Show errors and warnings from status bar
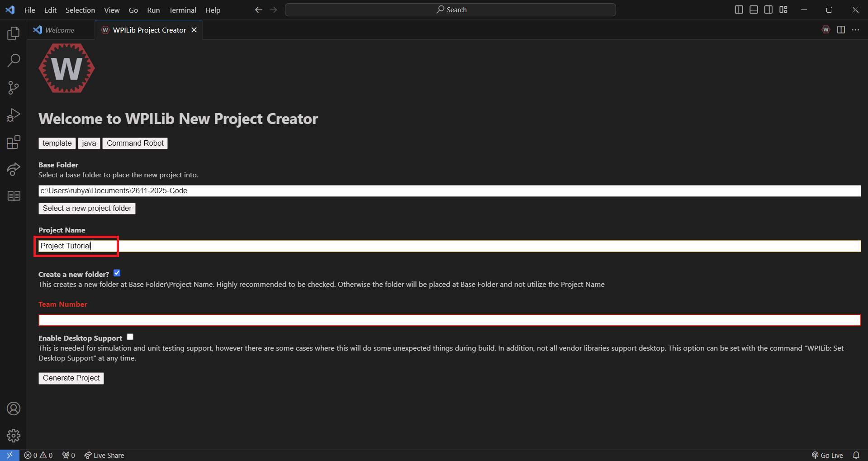Screen dimensions: 868x461 [38, 455]
